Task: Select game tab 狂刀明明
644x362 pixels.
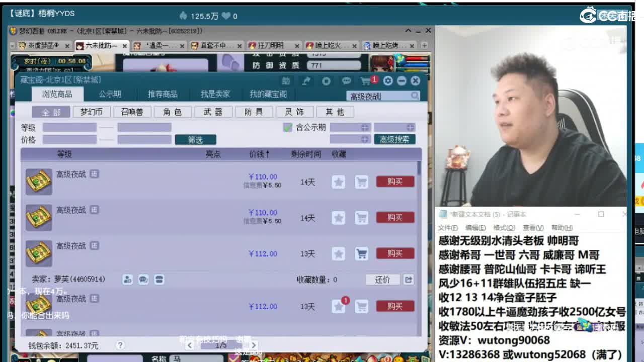Action: [274, 46]
